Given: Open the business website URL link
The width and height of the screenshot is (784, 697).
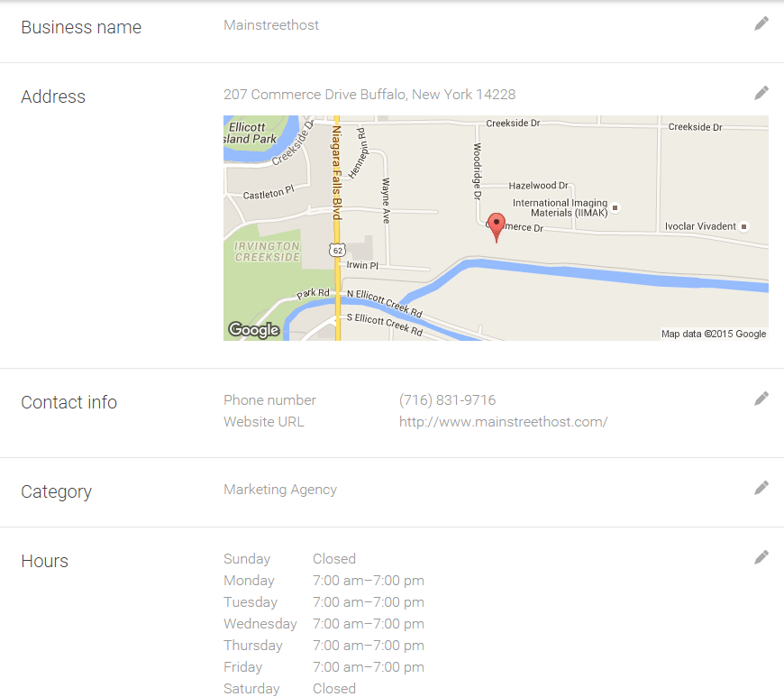Looking at the screenshot, I should [503, 421].
